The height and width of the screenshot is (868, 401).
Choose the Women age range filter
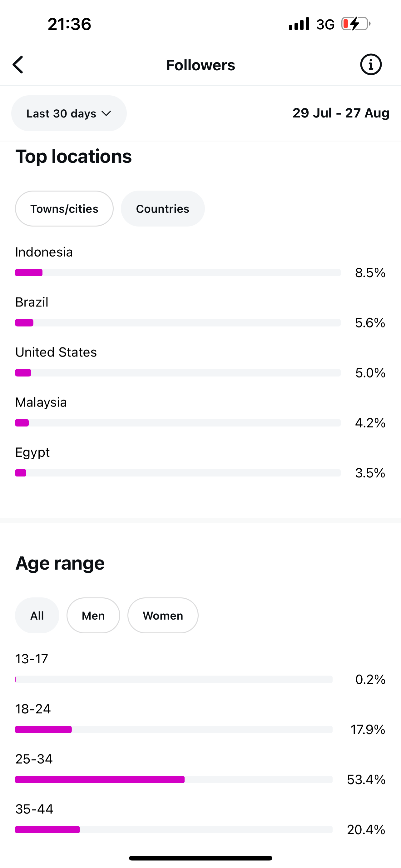tap(163, 615)
